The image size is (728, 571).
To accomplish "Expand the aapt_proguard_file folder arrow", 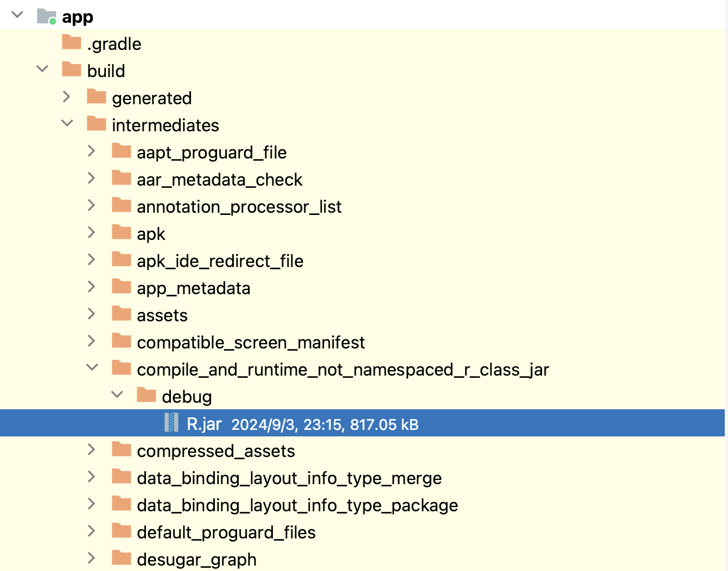I will [x=92, y=151].
